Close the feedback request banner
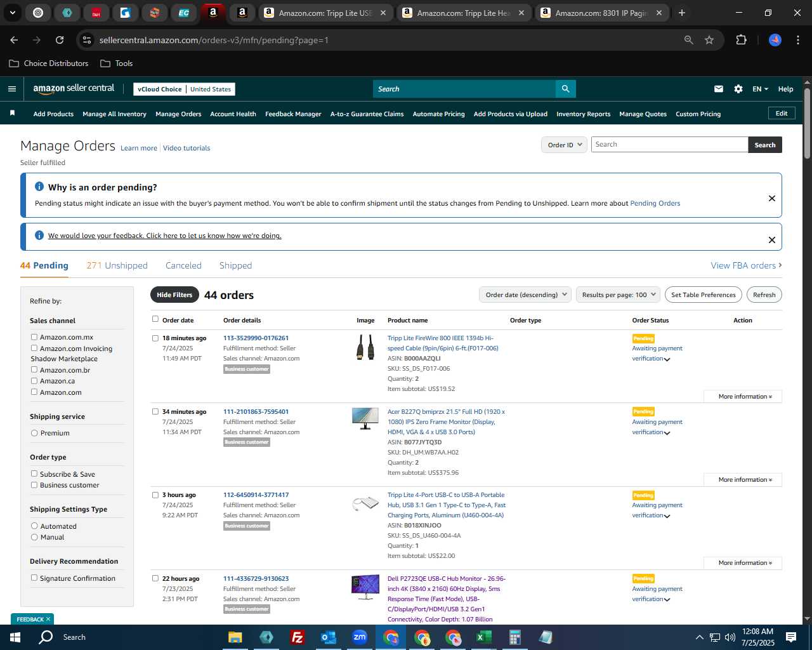This screenshot has height=650, width=812. pyautogui.click(x=772, y=240)
